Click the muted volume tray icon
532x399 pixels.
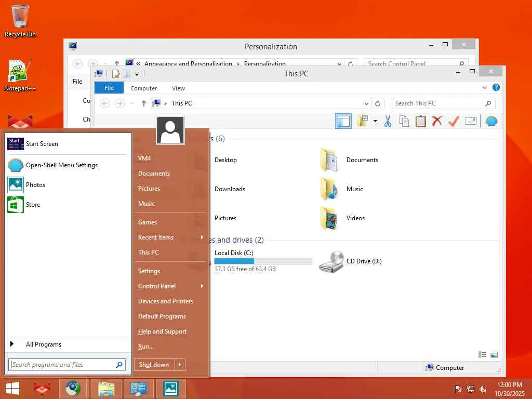pyautogui.click(x=483, y=389)
